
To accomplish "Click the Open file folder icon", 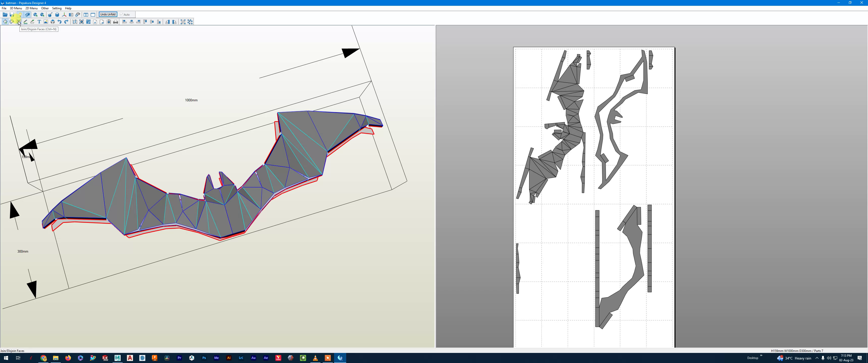I will tap(5, 15).
